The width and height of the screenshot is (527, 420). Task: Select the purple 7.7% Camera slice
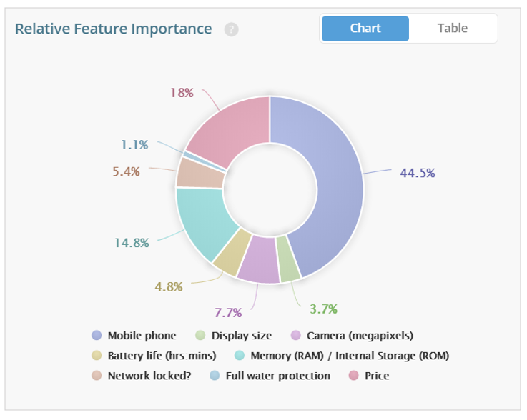(259, 260)
